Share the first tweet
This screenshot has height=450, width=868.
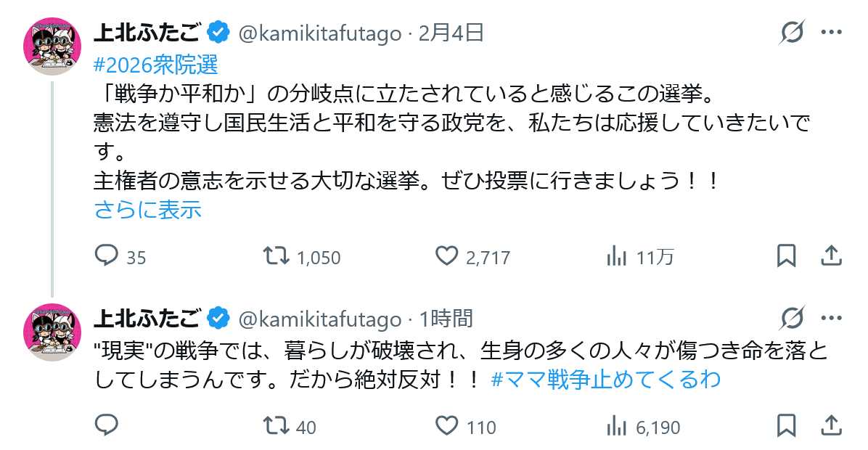(831, 255)
